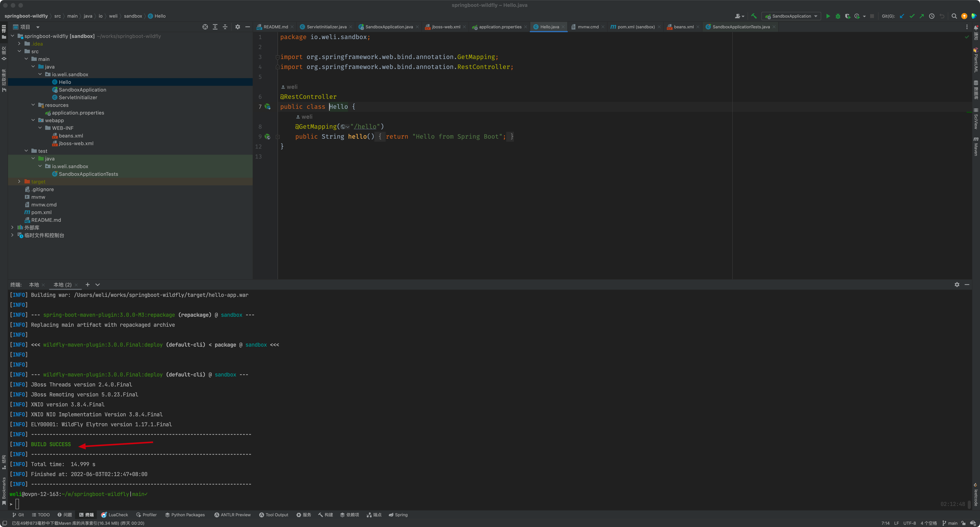Open terminal panel settings gear
The height and width of the screenshot is (527, 980).
[957, 285]
